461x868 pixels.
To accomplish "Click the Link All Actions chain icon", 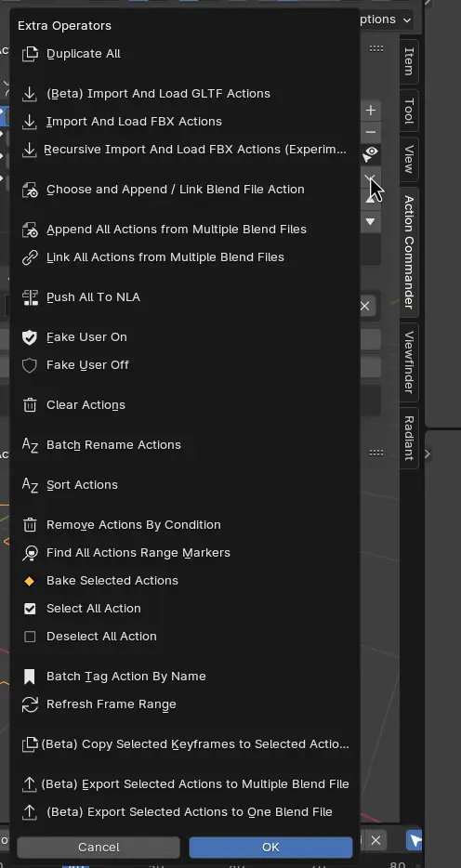I will (30, 257).
